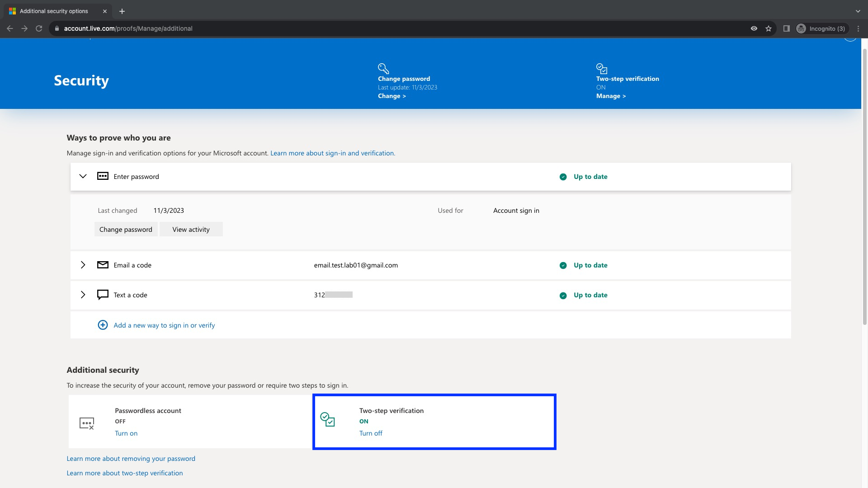Click the key icon above Change password

(383, 68)
